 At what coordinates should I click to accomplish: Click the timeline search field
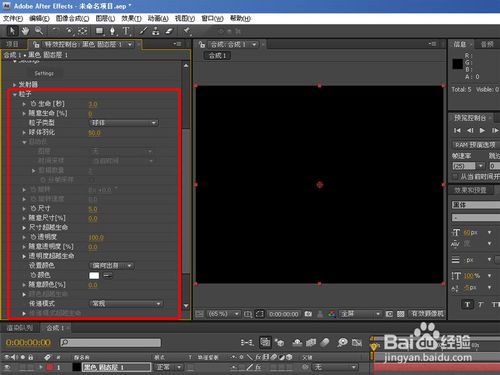(x=110, y=342)
